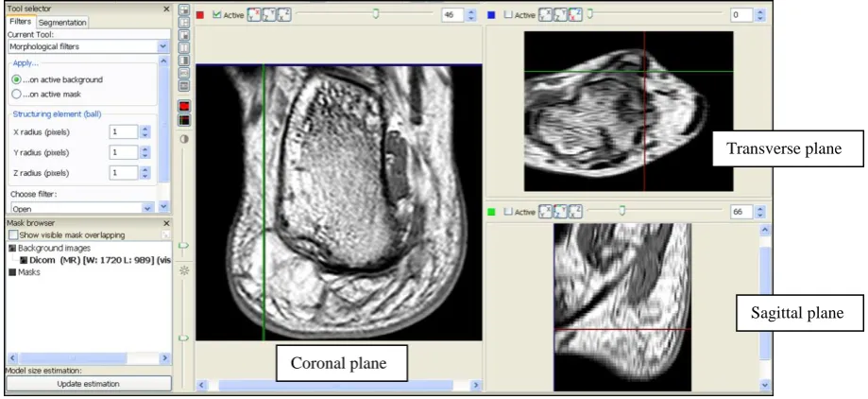This screenshot has height=399, width=868.
Task: Click coronal view horizontal scrollbar right arrow
Action: [475, 385]
